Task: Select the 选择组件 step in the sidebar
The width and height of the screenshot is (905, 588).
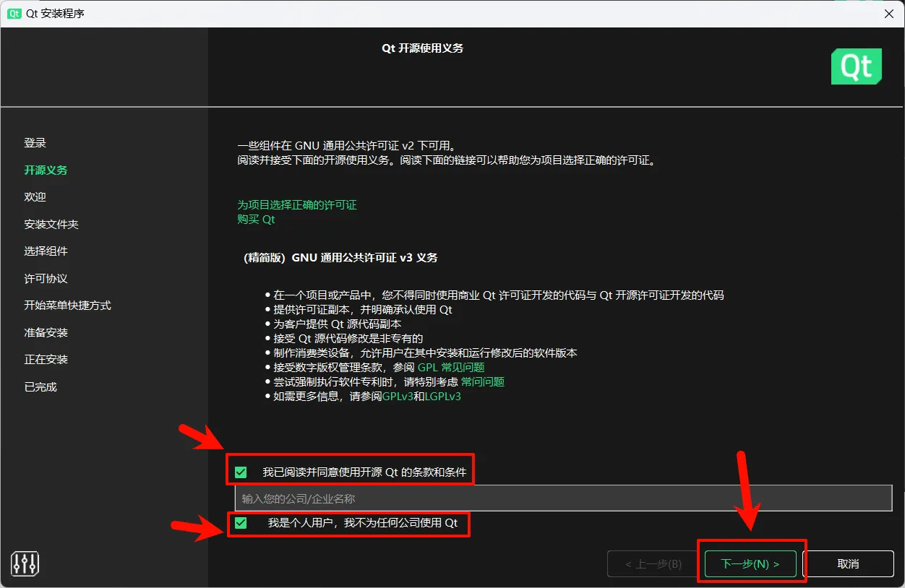Action: [x=45, y=251]
